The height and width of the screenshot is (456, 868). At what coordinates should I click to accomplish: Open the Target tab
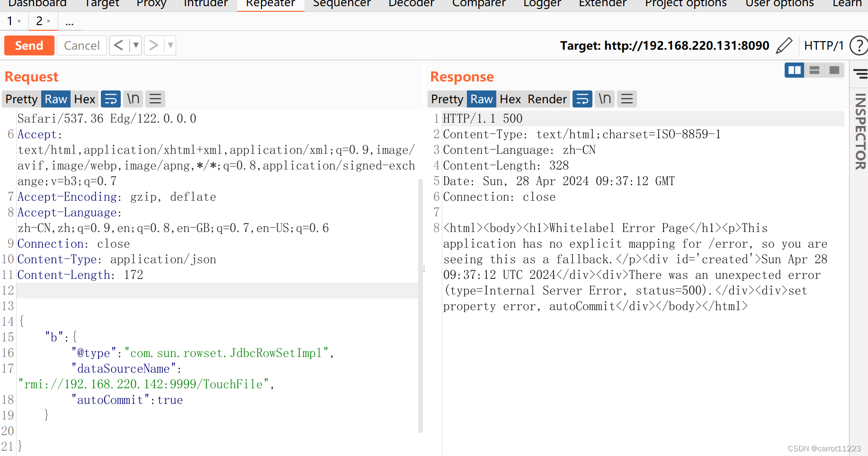[102, 3]
